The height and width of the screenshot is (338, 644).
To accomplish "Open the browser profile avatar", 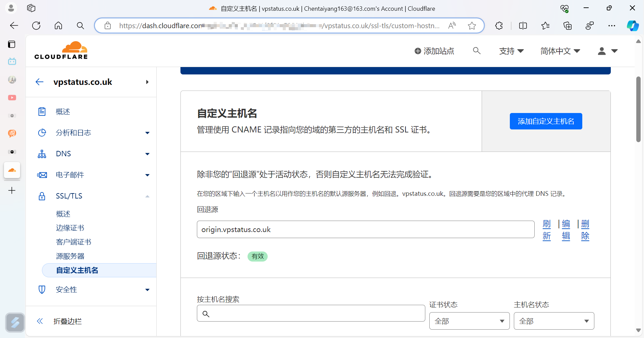I will point(11,8).
